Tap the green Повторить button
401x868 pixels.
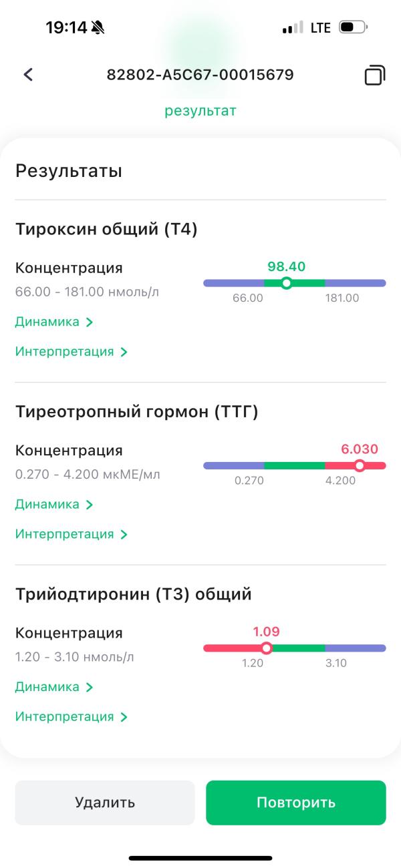click(296, 803)
